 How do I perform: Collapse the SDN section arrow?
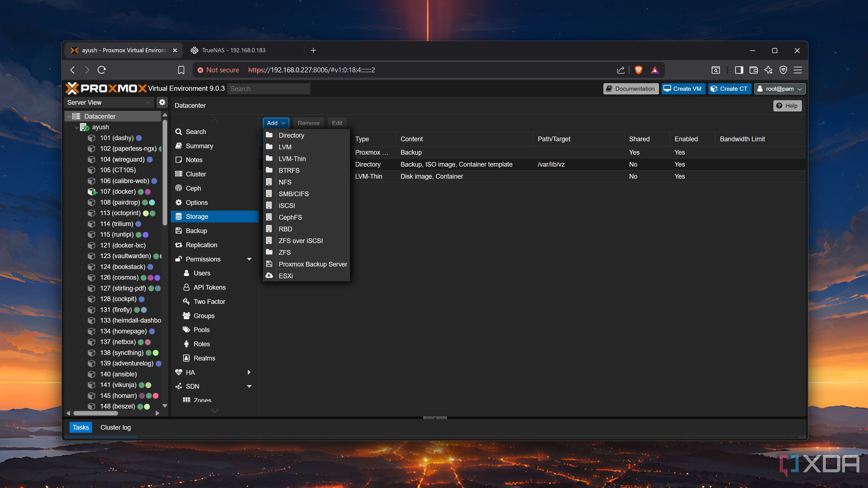249,386
